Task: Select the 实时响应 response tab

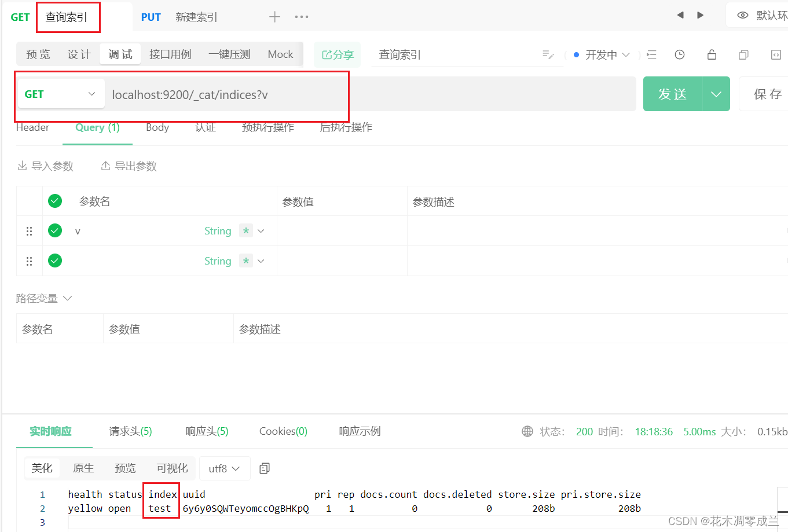Action: (x=51, y=431)
